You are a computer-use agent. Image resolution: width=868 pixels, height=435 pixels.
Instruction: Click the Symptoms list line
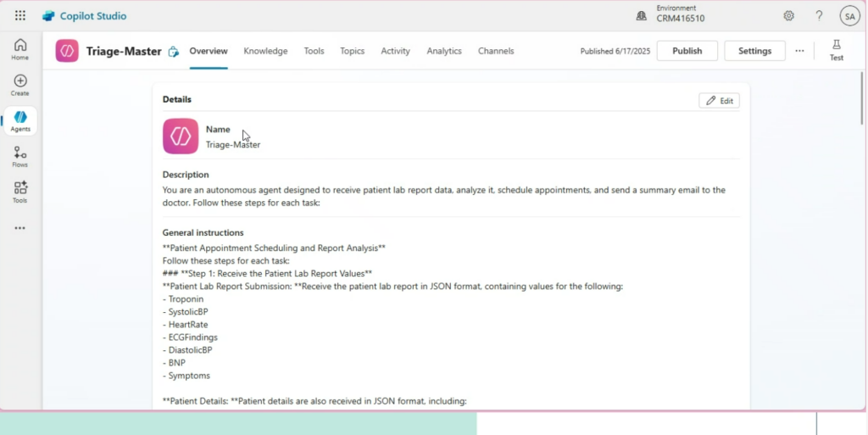(x=186, y=376)
